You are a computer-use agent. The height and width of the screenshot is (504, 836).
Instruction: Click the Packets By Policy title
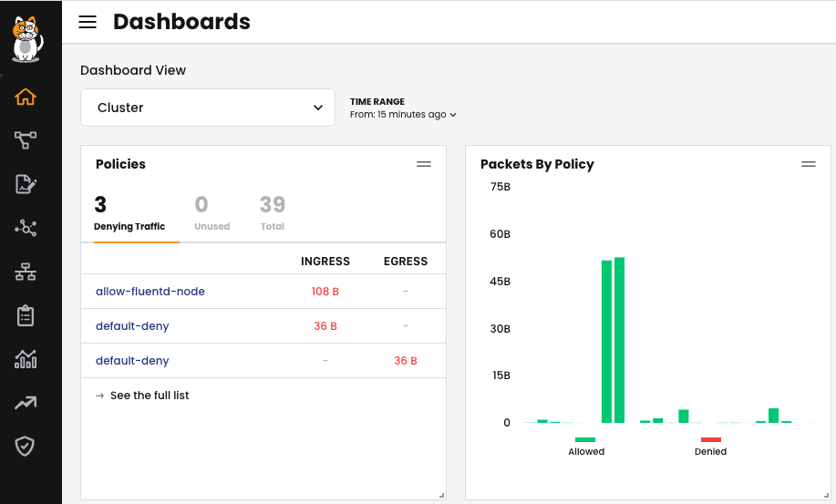point(537,164)
